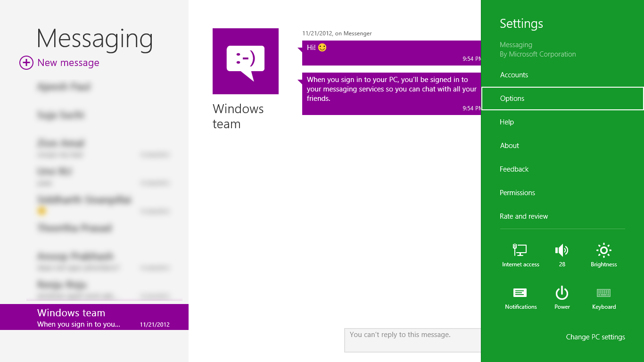The width and height of the screenshot is (644, 362).
Task: Click the 'When you sign in to your PC' message
Action: (x=392, y=94)
